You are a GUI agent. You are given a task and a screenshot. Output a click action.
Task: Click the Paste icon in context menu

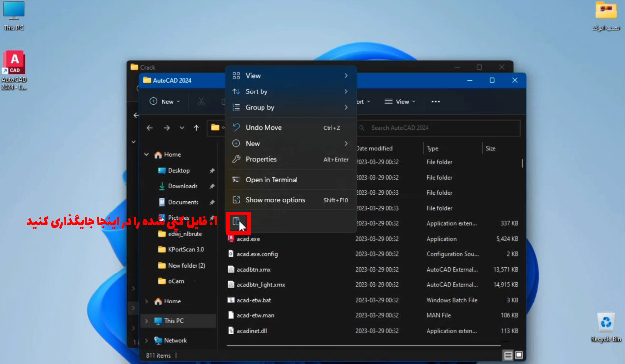point(237,222)
